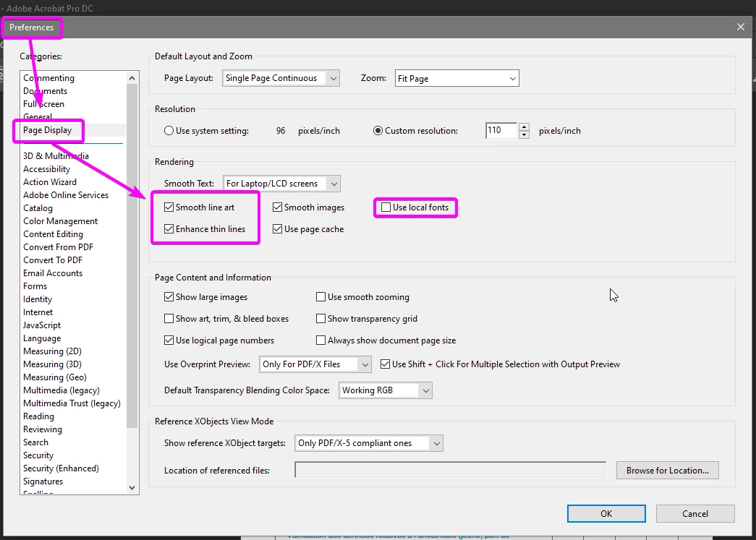Click categories list scroll down arrow
This screenshot has width=756, height=540.
132,487
